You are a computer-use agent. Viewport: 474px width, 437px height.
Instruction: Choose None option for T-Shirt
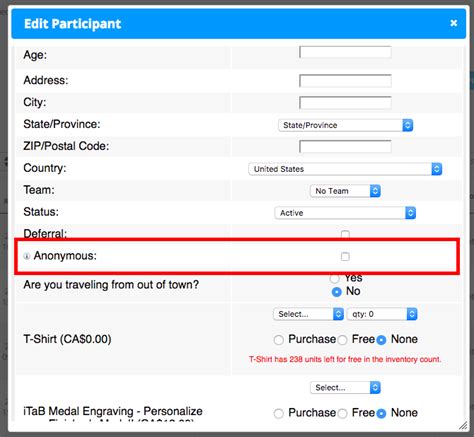(381, 340)
